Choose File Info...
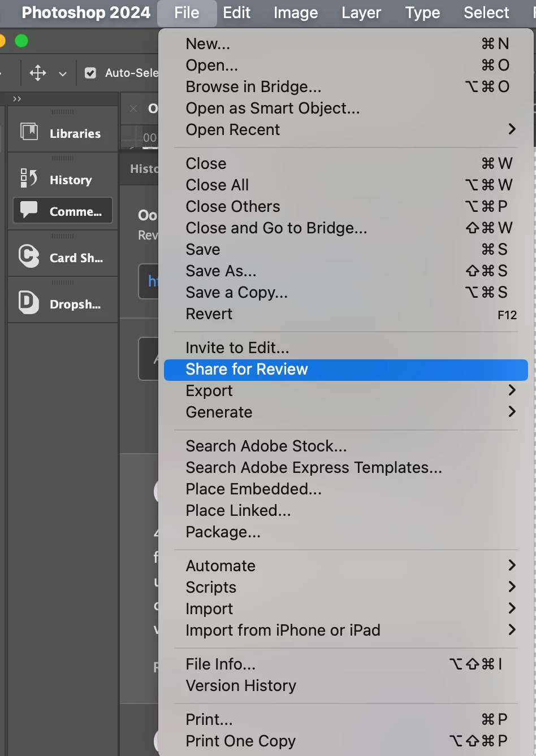The width and height of the screenshot is (536, 756). [x=345, y=664]
